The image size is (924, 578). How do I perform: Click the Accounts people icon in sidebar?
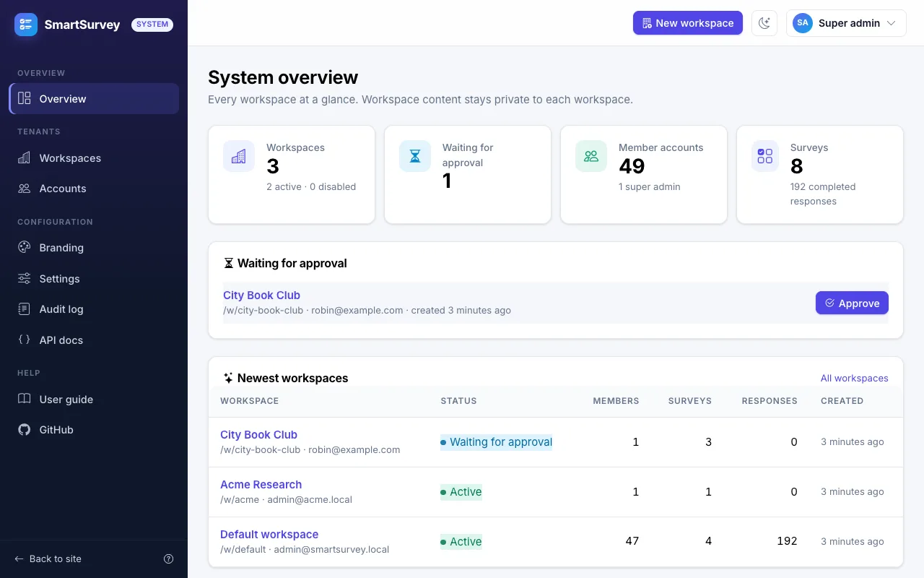pos(24,188)
